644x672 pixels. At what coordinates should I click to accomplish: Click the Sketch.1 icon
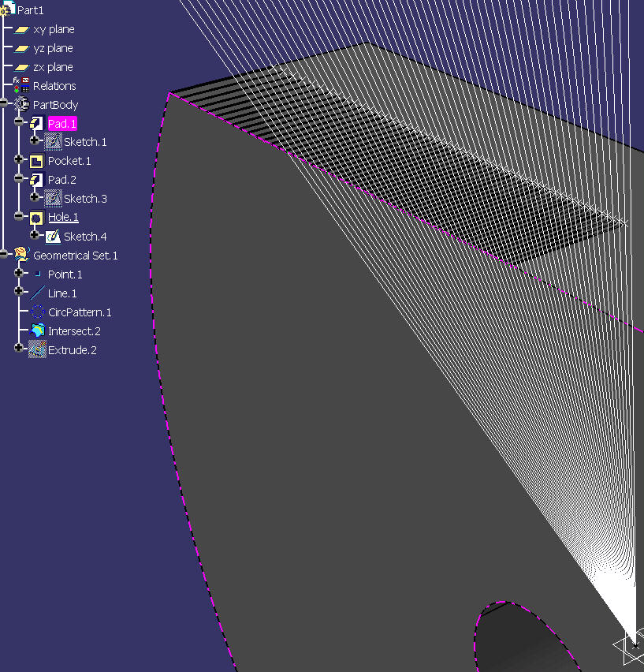point(53,141)
